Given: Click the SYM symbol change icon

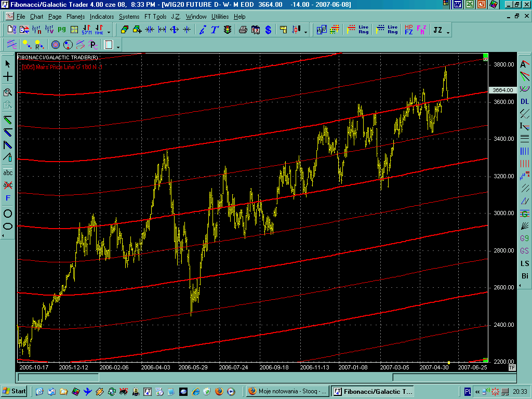Looking at the screenshot, I should [x=86, y=30].
